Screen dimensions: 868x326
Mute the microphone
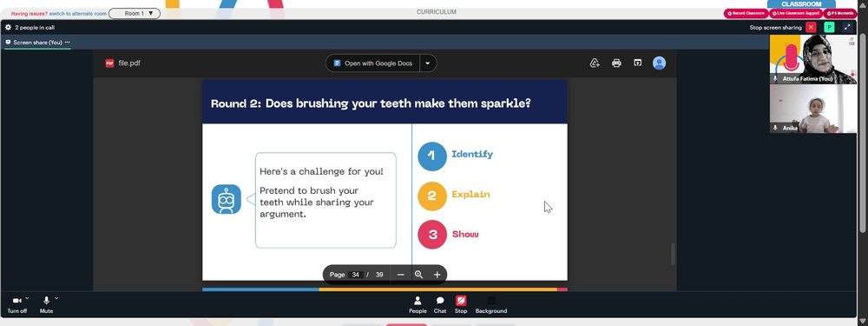pyautogui.click(x=47, y=304)
